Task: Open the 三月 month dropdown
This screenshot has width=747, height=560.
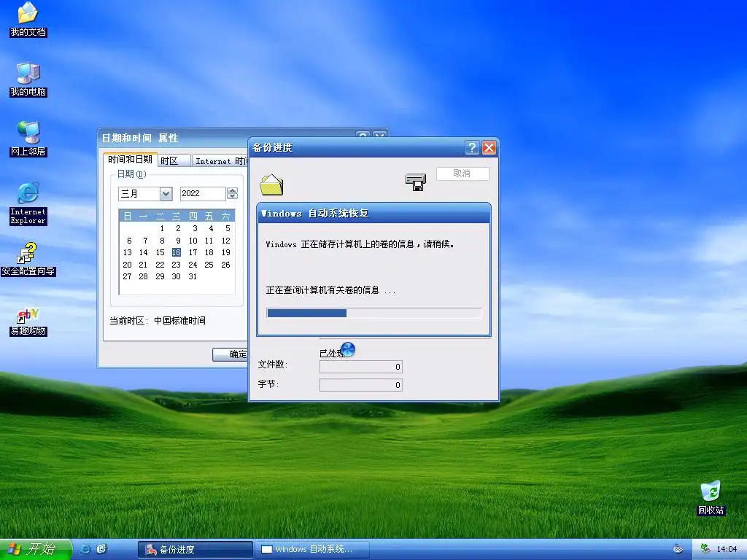Action: (x=166, y=194)
